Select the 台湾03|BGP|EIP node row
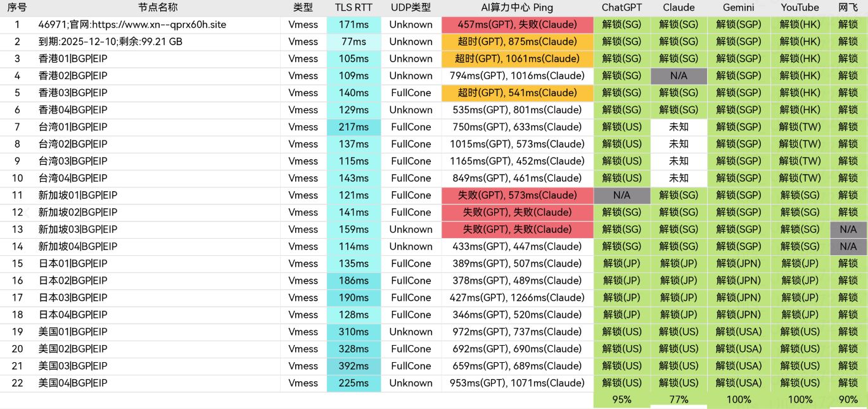 tap(73, 161)
